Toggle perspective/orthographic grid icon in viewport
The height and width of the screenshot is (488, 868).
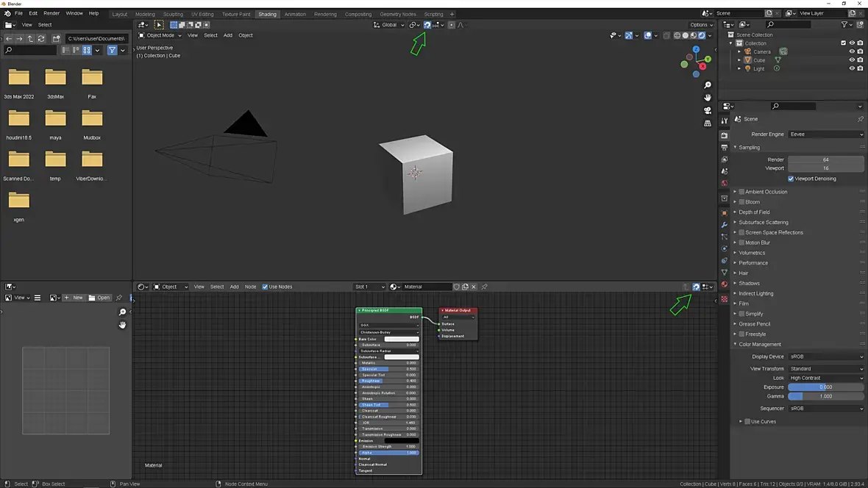tap(708, 123)
